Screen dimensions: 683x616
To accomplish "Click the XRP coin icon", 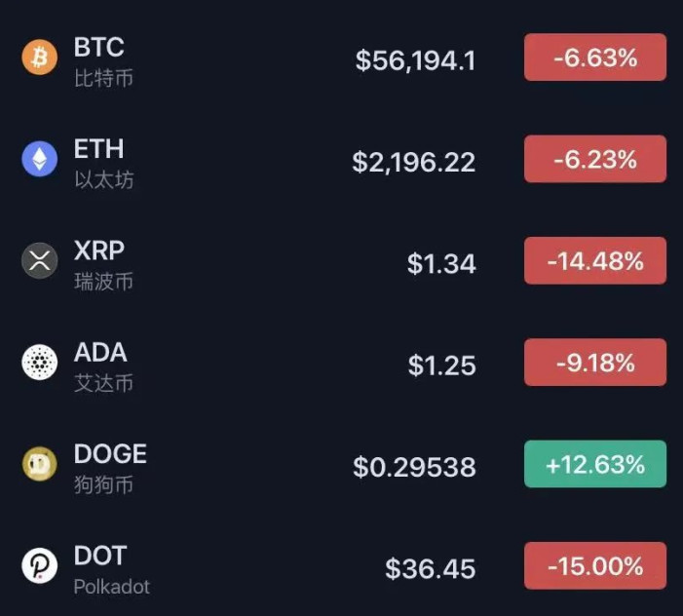I will (40, 261).
